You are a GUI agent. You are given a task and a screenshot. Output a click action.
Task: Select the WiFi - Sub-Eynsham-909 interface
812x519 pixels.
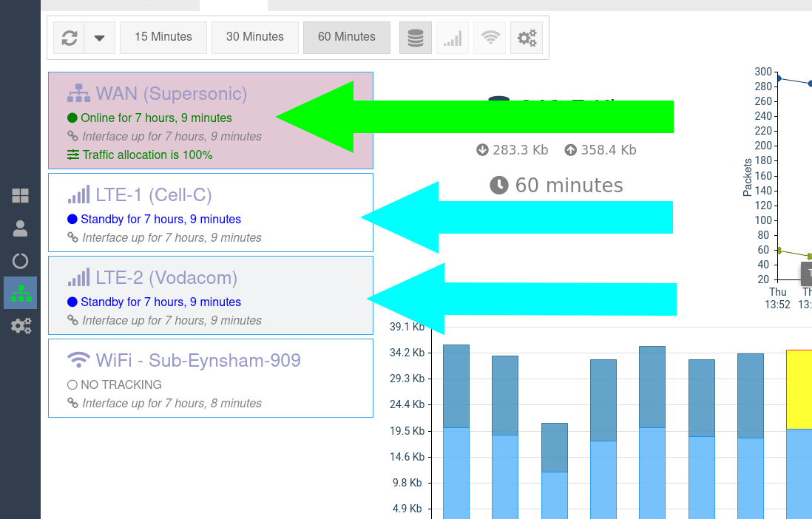point(197,361)
